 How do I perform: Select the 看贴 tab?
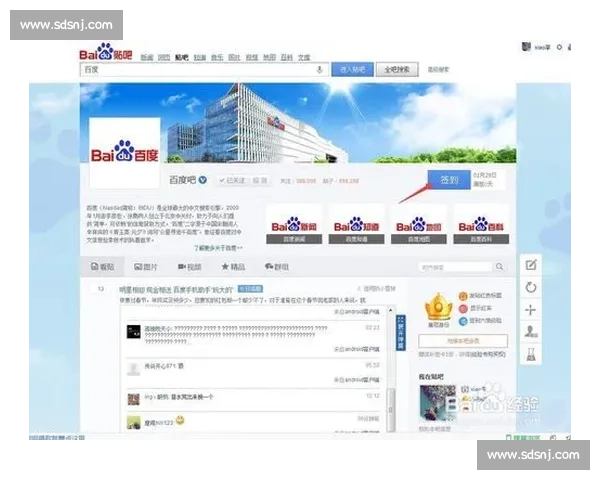(102, 266)
